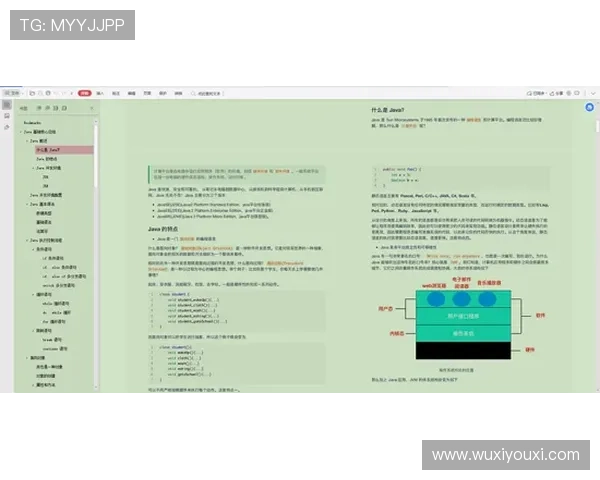Collapse the 'Java 执行控制流程' outline node
Image resolution: width=600 pixels, height=480 pixels.
point(27,240)
